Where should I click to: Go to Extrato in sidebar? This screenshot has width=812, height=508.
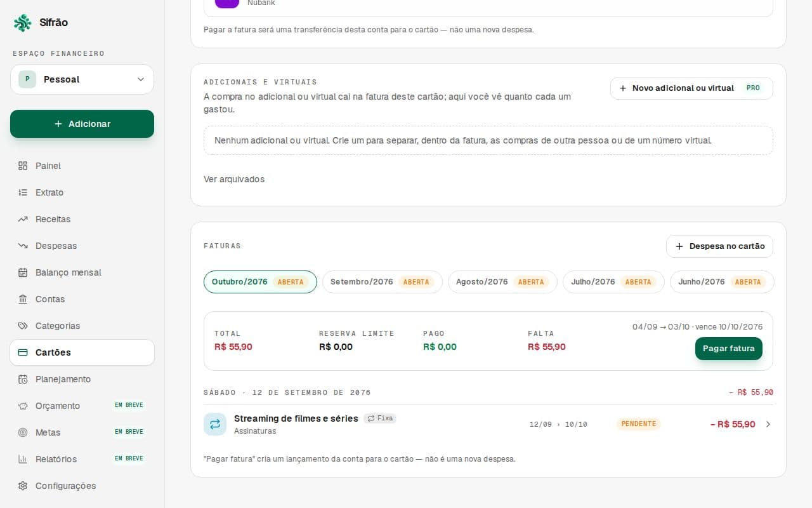(82, 192)
